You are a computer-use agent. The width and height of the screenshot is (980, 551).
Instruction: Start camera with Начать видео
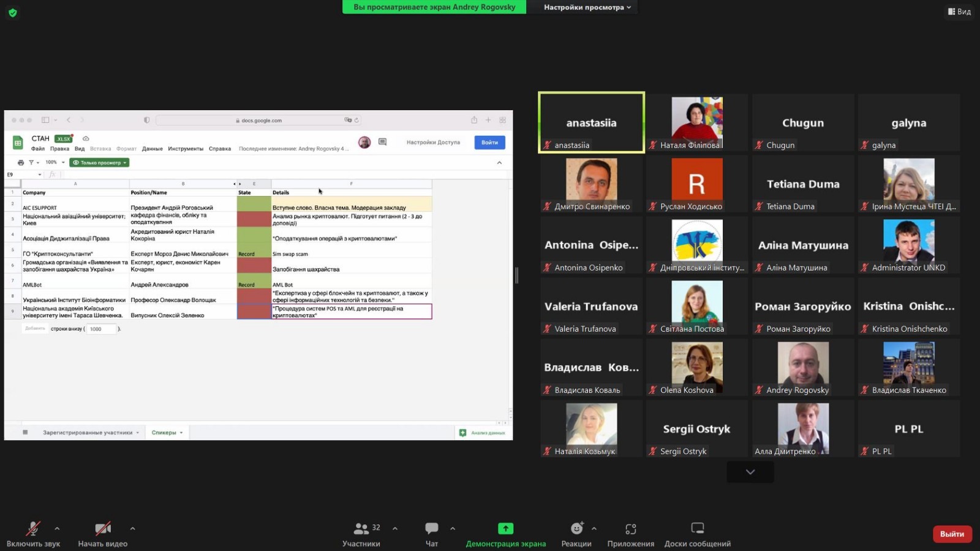tap(102, 534)
